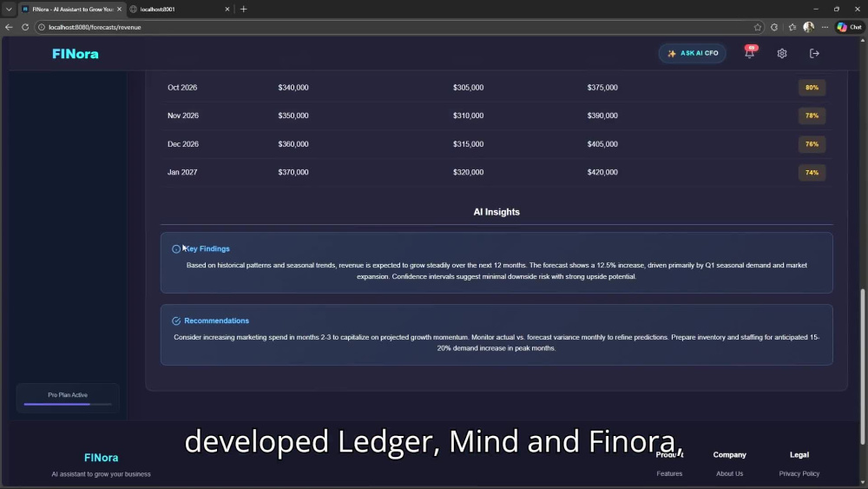Click the $405,000 upper bound value

pyautogui.click(x=602, y=144)
